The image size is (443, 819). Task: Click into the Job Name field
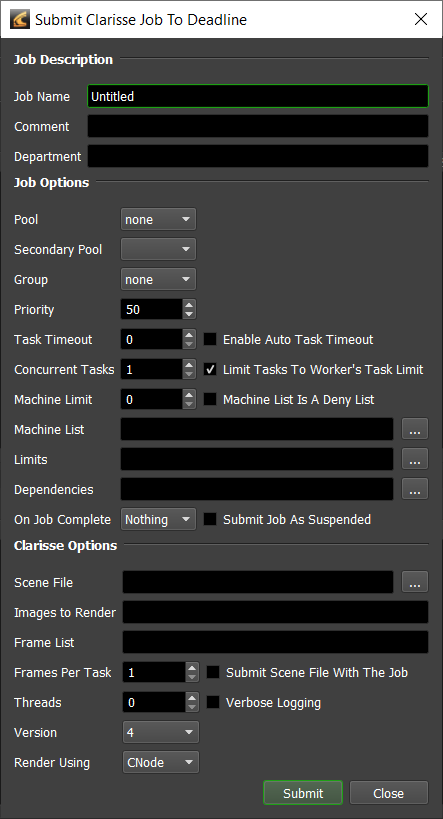(x=258, y=96)
